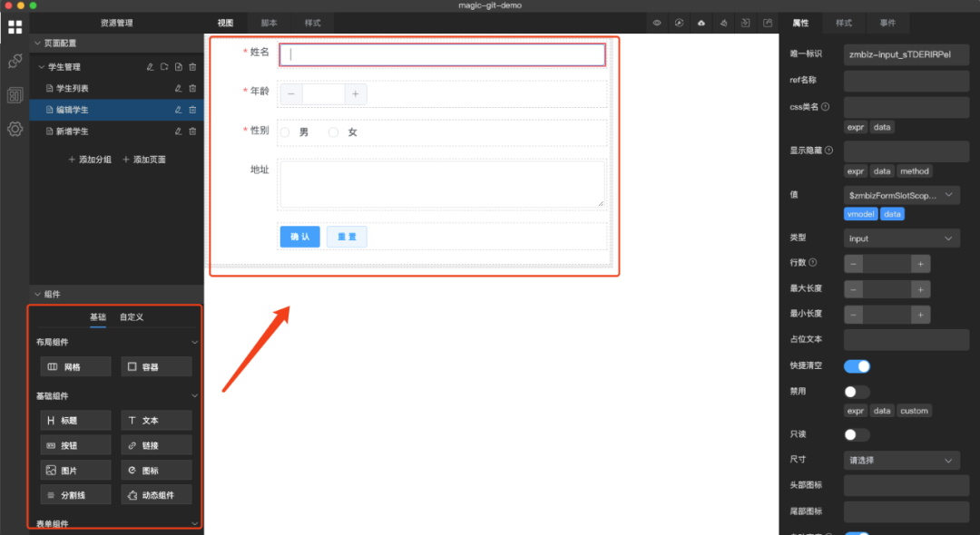This screenshot has height=535, width=980.
Task: Switch to the 自定义 components tab
Action: [132, 317]
